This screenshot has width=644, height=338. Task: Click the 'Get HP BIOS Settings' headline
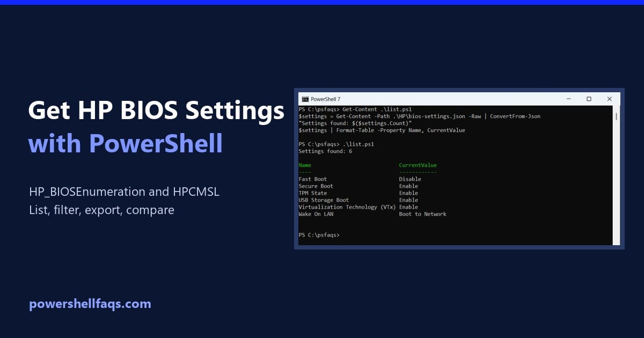pyautogui.click(x=156, y=111)
